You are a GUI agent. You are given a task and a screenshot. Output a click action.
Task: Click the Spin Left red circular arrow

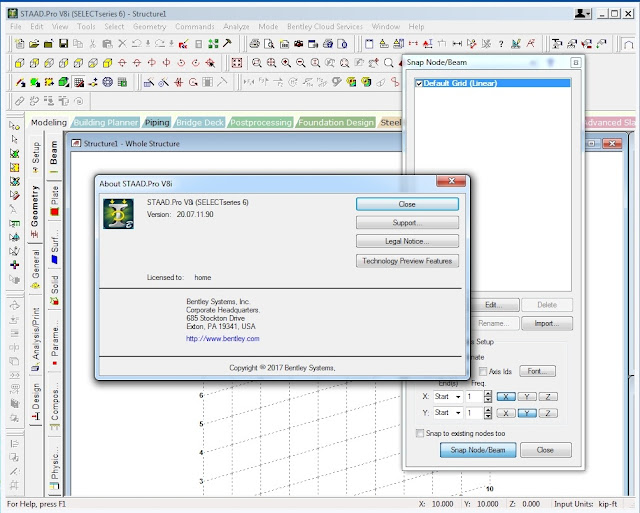(181, 63)
